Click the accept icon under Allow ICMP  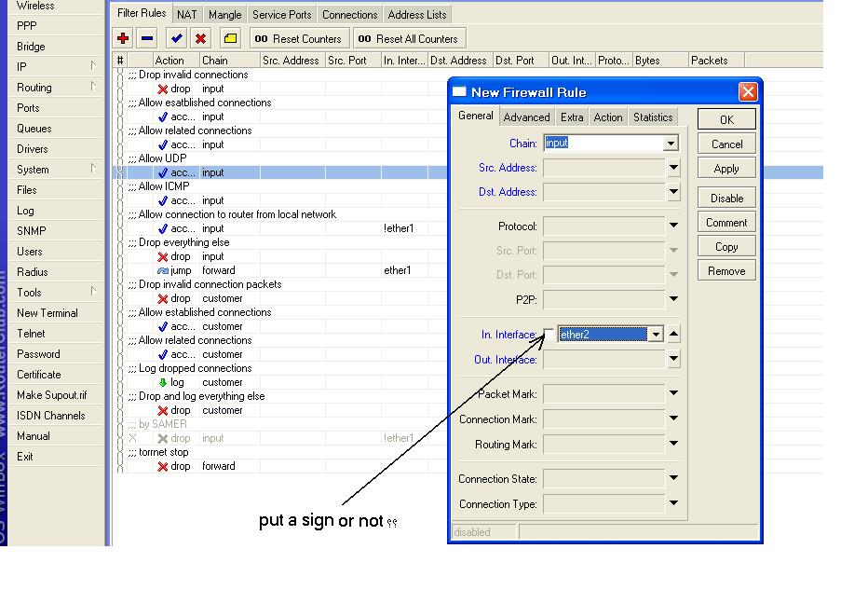(x=163, y=200)
